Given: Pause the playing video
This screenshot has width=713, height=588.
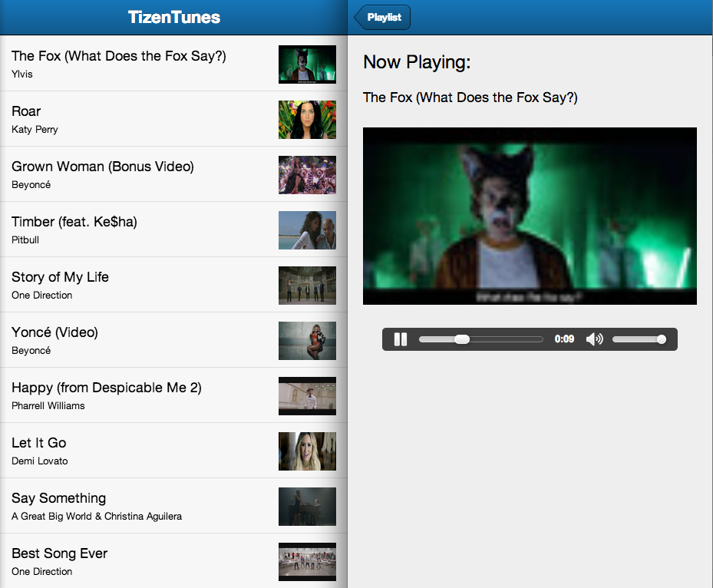Looking at the screenshot, I should coord(400,339).
